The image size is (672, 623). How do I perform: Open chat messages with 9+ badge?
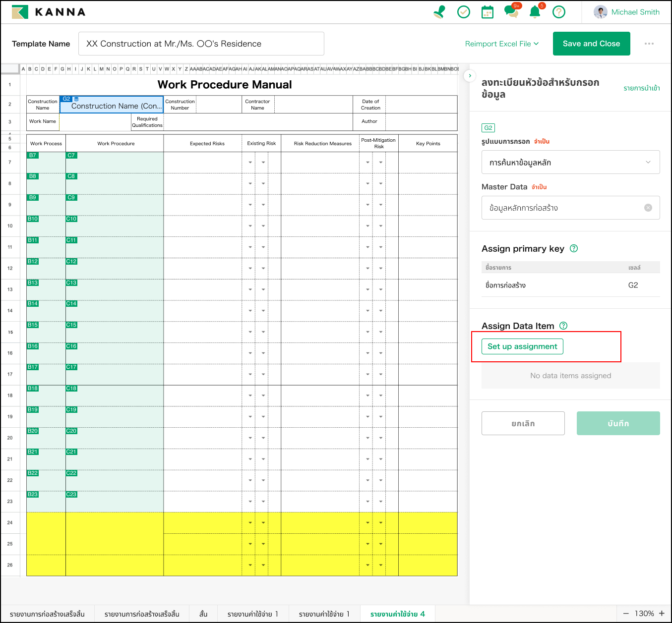coord(511,11)
